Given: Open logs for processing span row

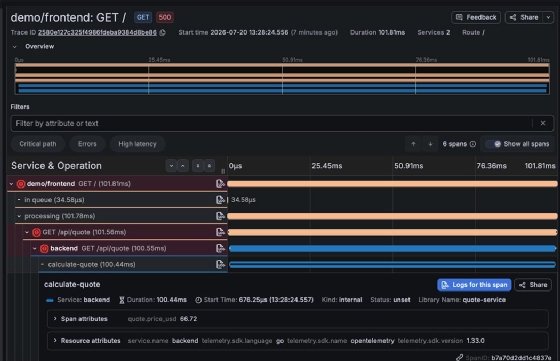Looking at the screenshot, I should [220, 216].
